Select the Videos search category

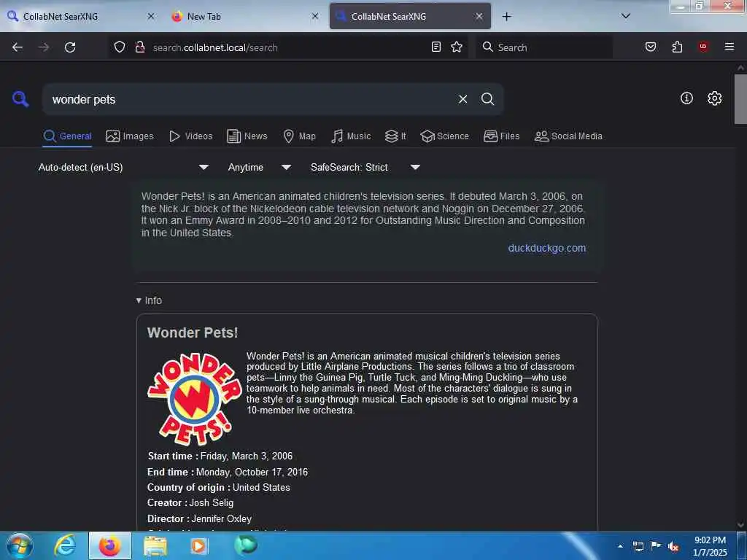click(x=190, y=136)
